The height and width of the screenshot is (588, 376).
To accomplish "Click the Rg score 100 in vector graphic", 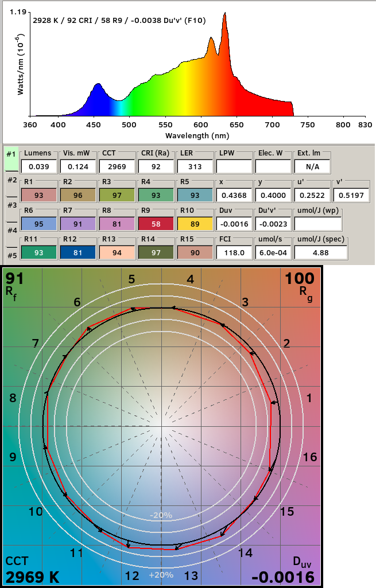I will [x=300, y=279].
